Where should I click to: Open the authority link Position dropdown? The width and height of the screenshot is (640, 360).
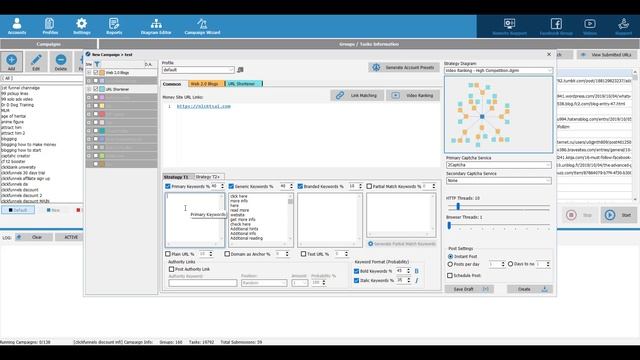pyautogui.click(x=264, y=283)
